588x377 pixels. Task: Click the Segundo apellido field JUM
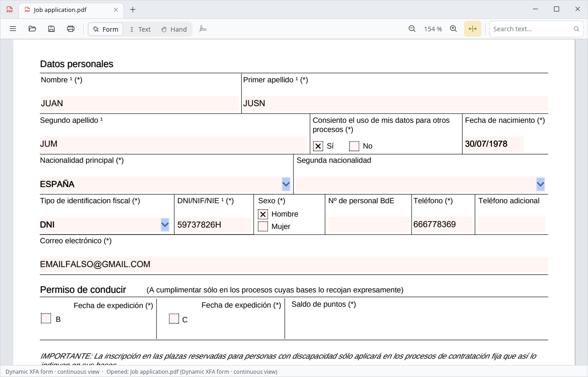click(174, 144)
